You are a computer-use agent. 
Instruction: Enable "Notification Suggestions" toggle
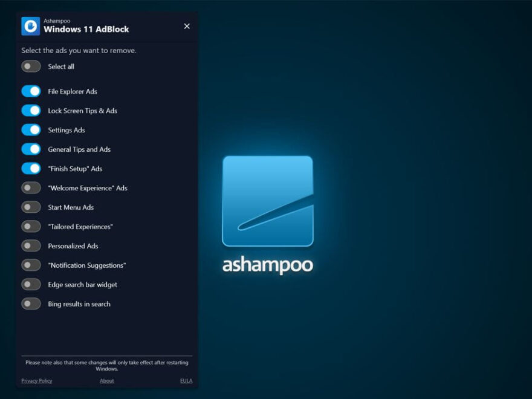(x=31, y=265)
